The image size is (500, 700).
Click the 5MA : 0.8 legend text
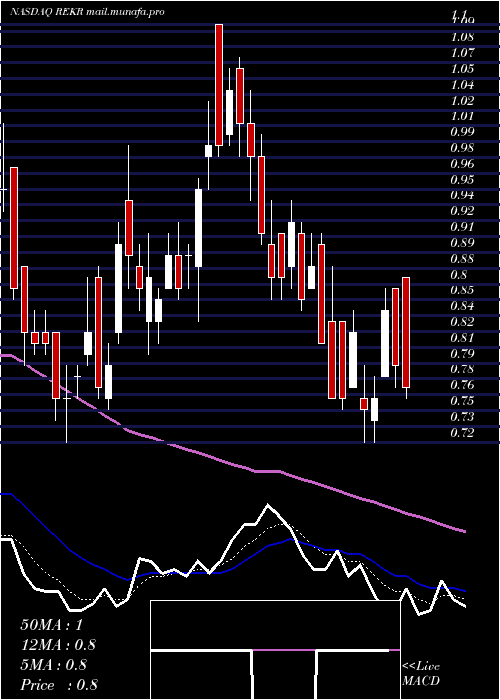(54, 665)
